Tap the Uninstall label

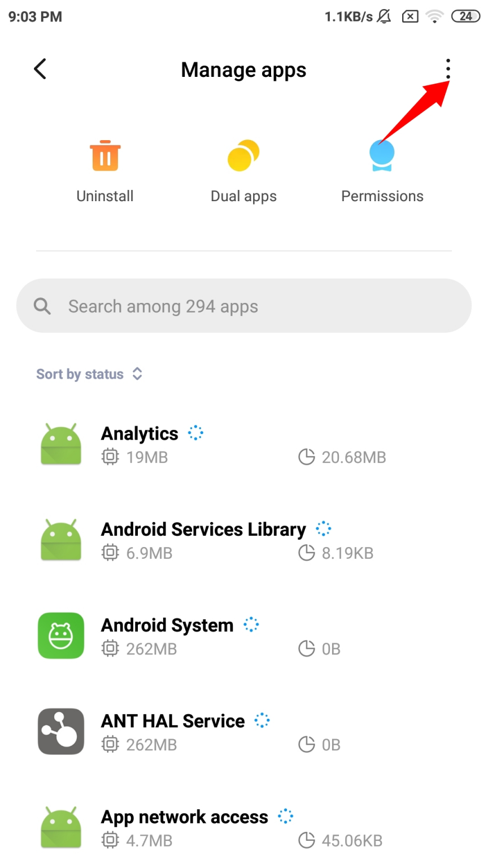click(105, 196)
